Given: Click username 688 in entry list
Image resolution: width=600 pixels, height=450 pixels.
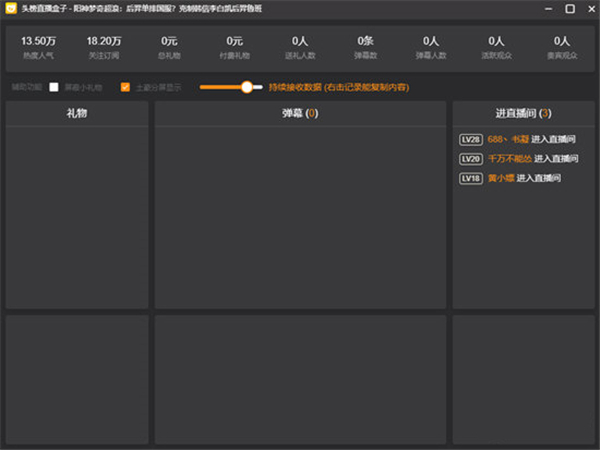Looking at the screenshot, I should click(507, 139).
